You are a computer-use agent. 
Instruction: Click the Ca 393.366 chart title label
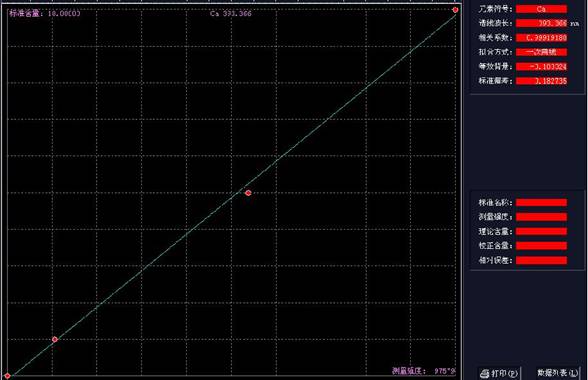tap(231, 14)
